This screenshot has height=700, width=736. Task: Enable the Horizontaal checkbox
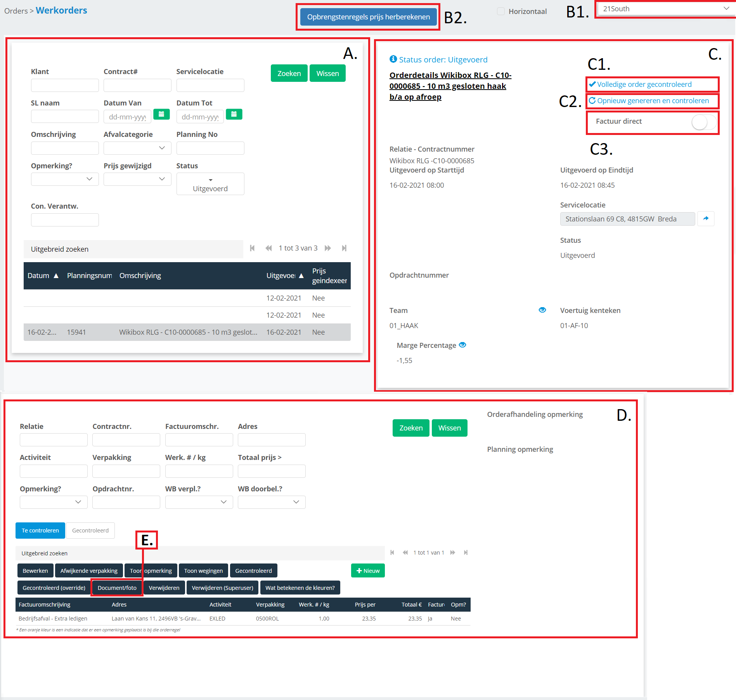point(501,11)
